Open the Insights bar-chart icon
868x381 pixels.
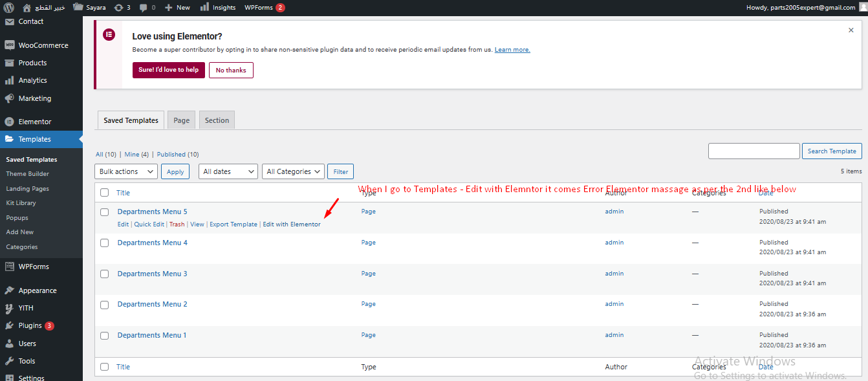(x=204, y=8)
